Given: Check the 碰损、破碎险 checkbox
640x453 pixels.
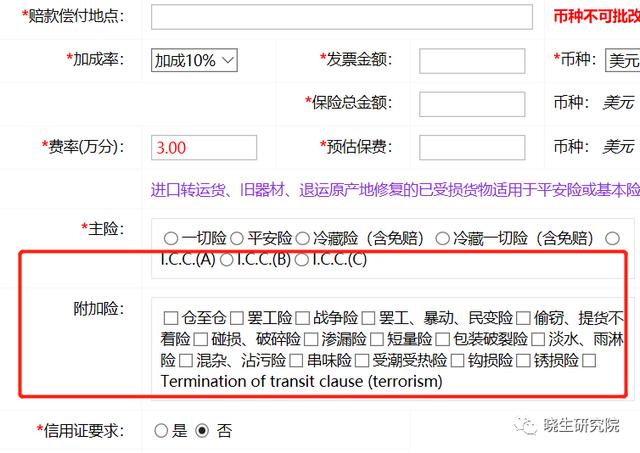Looking at the screenshot, I should (200, 339).
